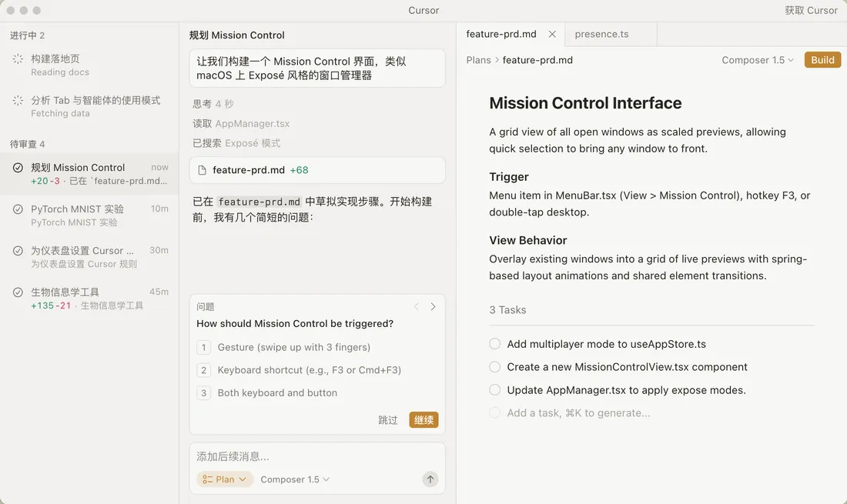Send message with the up-arrow button

430,479
